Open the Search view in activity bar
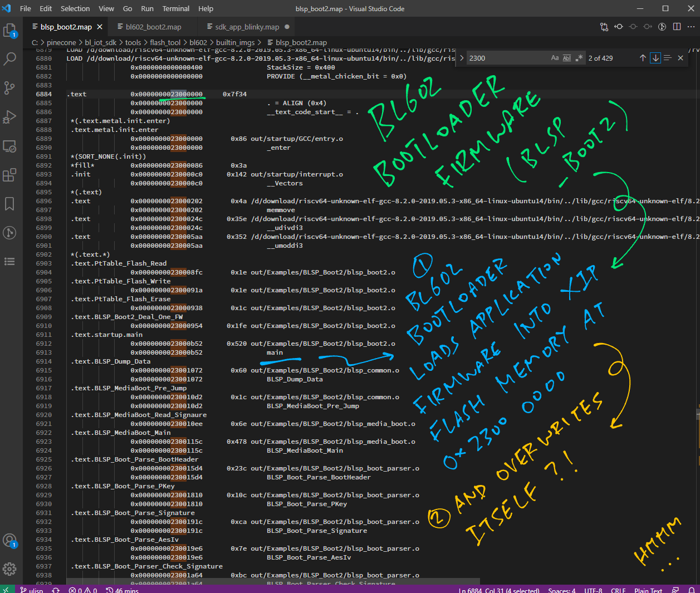Image resolution: width=700 pixels, height=593 pixels. 9,58
